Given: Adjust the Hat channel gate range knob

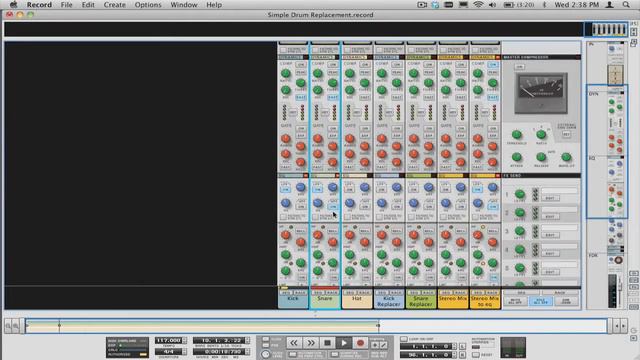Looking at the screenshot, I should coord(350,139).
